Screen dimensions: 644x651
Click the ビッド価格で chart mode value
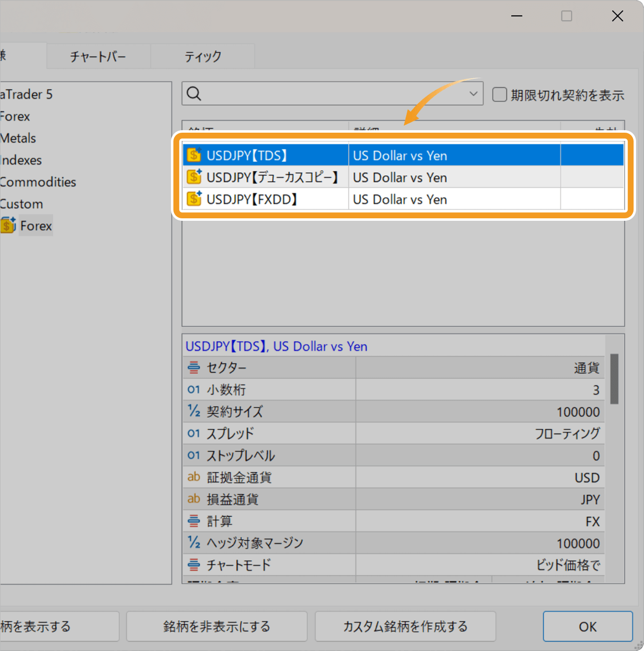pyautogui.click(x=568, y=565)
